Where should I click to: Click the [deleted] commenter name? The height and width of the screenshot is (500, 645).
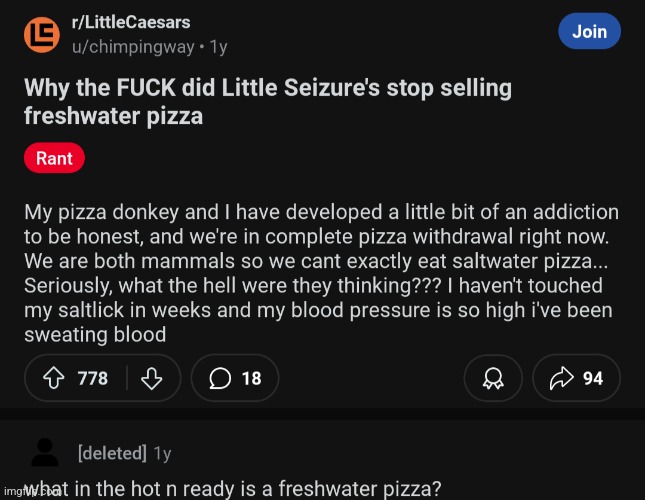112,453
